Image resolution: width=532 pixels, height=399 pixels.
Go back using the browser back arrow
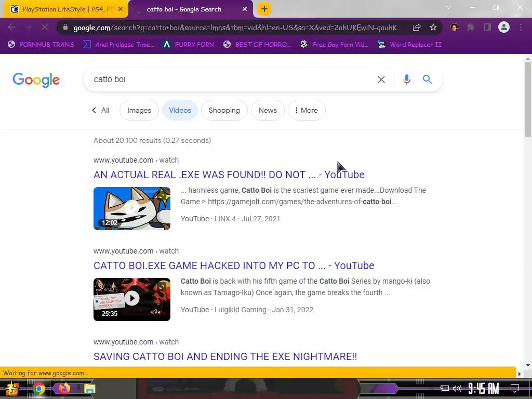[11, 27]
